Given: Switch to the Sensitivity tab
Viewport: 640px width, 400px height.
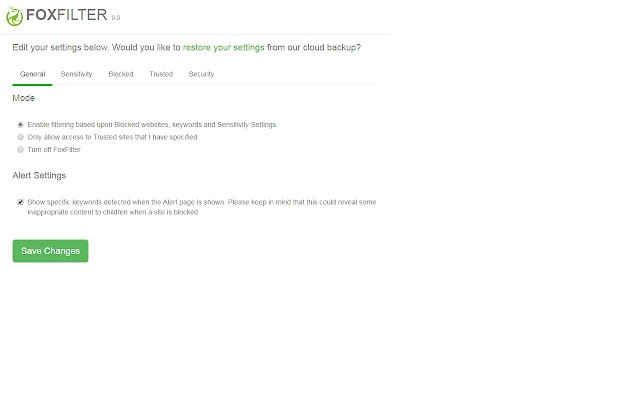Looking at the screenshot, I should click(77, 74).
